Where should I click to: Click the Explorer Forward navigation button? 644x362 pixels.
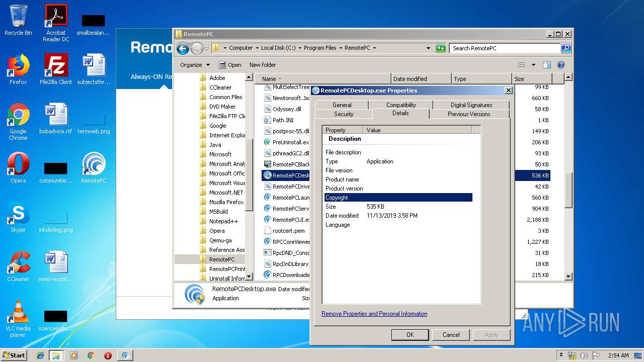click(197, 48)
